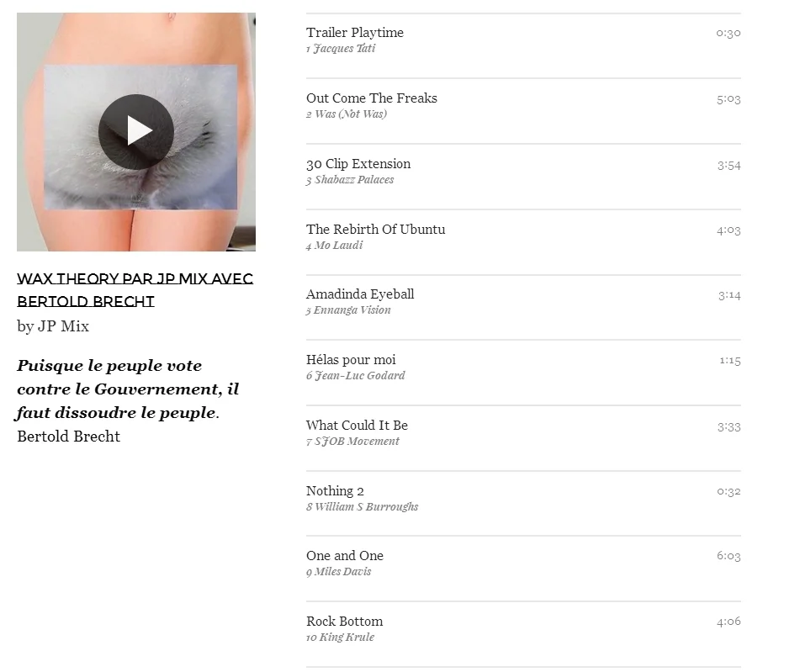The image size is (800, 672).
Task: Click the Shabazz Palaces artist name
Action: pyautogui.click(x=354, y=180)
